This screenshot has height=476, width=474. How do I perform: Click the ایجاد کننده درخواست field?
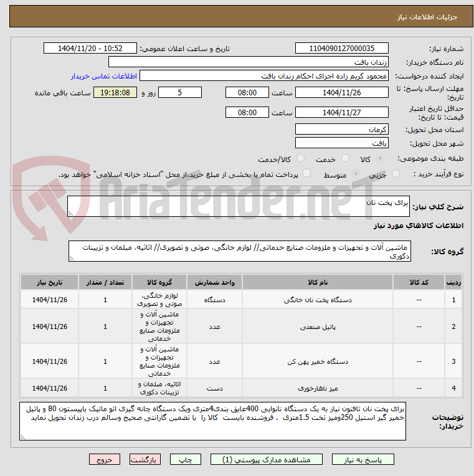(x=264, y=76)
